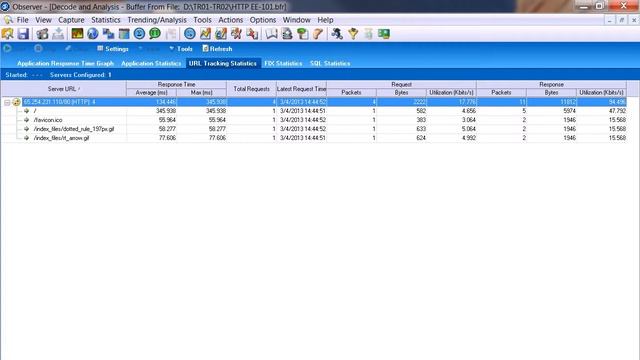Screen dimensions: 640x360
Task: Click the red arrow document toolbar icon
Action: 252,34
